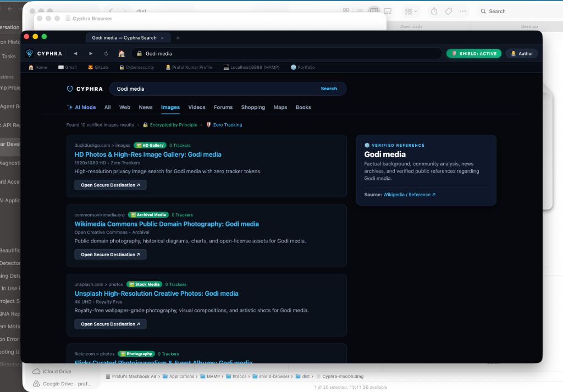The height and width of the screenshot is (392, 563).
Task: Switch to the Shopping tab
Action: 253,107
